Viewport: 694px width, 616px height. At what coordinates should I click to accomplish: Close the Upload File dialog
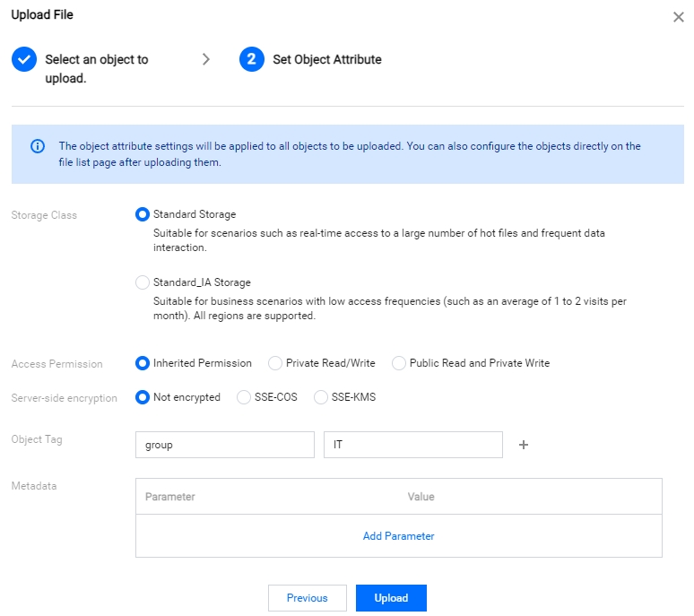pyautogui.click(x=678, y=17)
